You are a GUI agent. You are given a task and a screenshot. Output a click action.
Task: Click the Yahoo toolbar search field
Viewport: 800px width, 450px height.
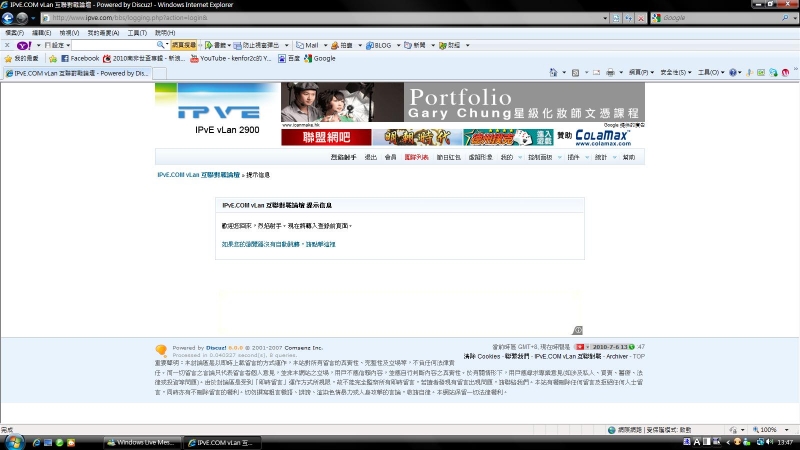tap(114, 45)
